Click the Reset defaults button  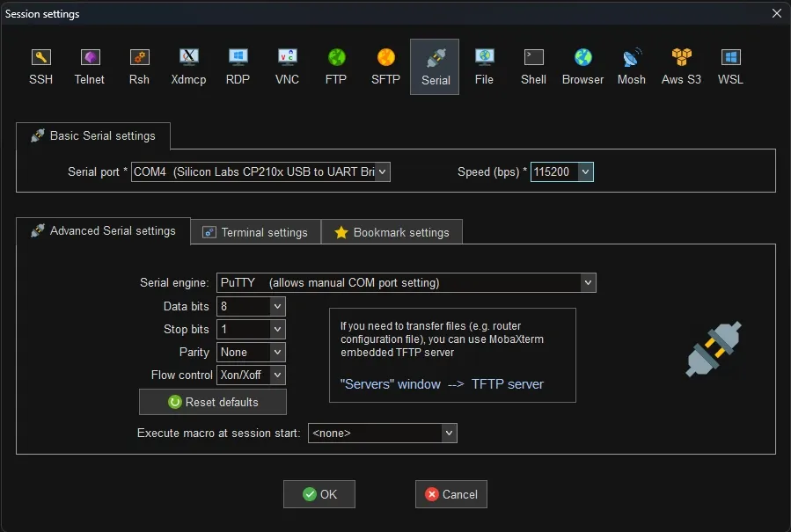pos(212,402)
